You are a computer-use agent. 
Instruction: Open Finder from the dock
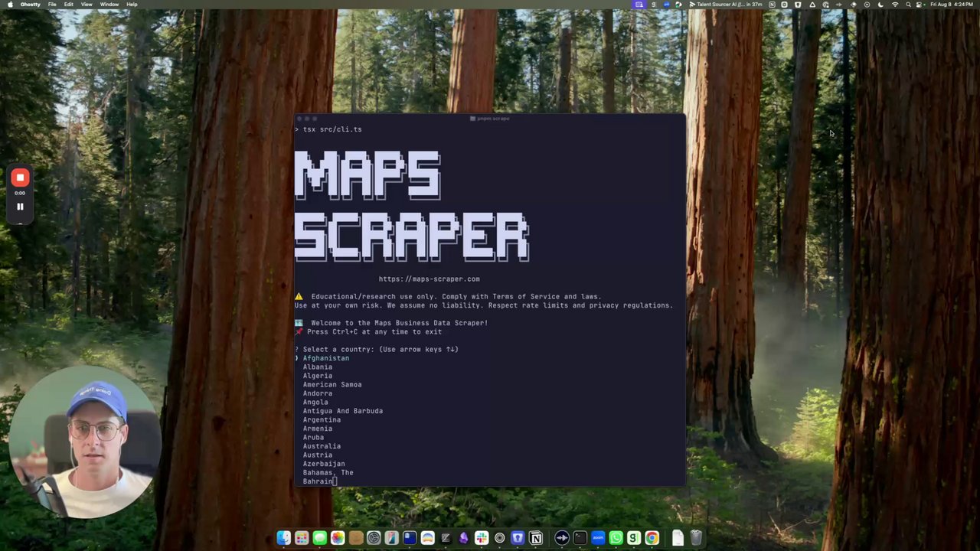(x=283, y=538)
